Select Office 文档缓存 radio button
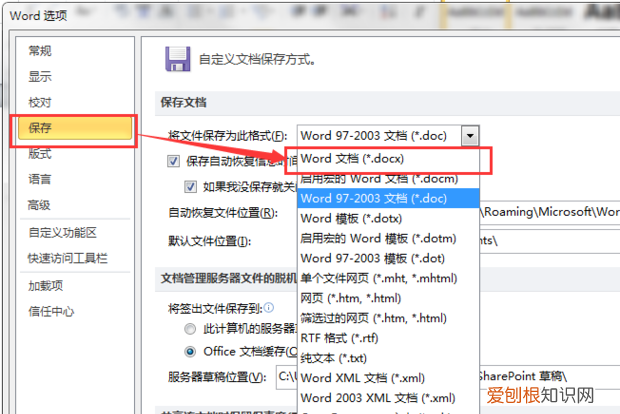 point(190,351)
